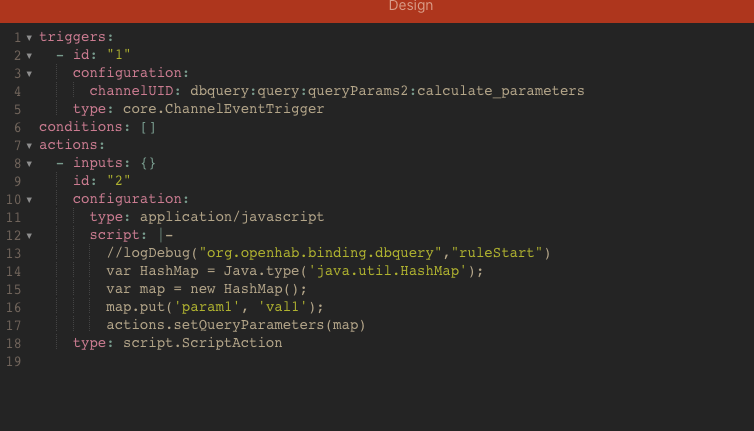This screenshot has height=431, width=754.
Task: Collapse the actions block on line 7
Action: coord(29,146)
